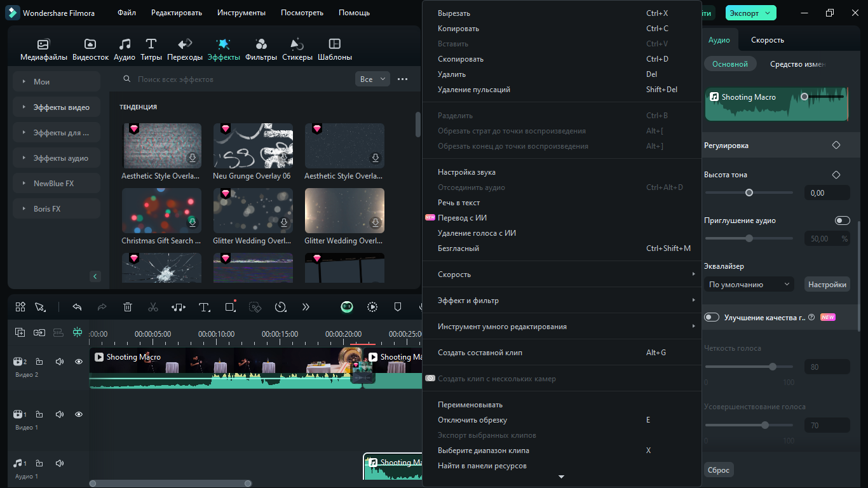Viewport: 868px width, 488px height.
Task: Toggle the Улучшение качества голоса switch
Action: (711, 317)
